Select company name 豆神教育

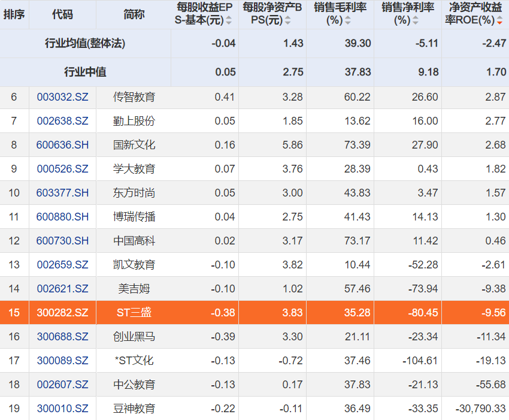134,409
